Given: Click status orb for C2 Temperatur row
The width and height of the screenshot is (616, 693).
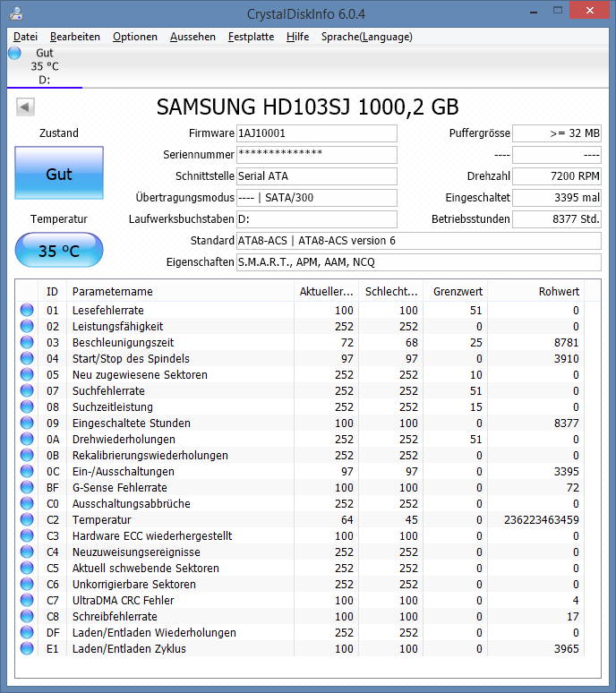Looking at the screenshot, I should click(27, 519).
